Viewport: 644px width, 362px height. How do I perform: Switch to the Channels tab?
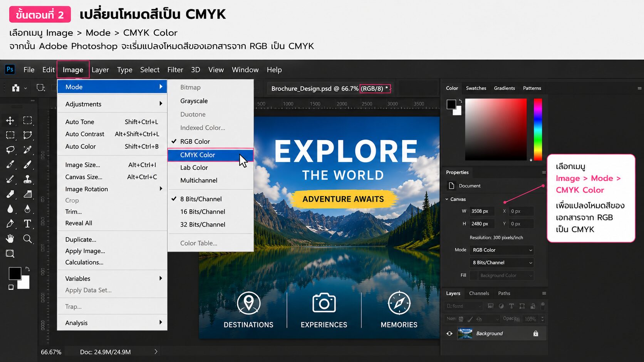479,293
